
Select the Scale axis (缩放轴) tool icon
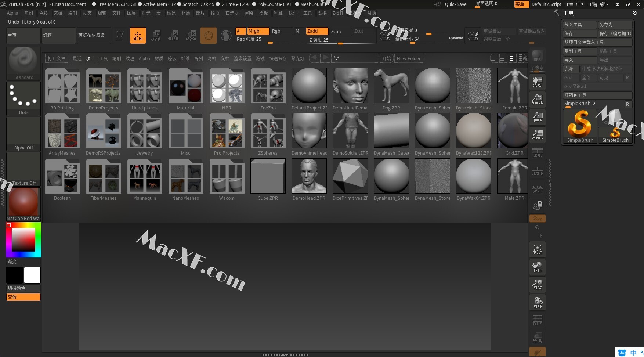point(173,36)
